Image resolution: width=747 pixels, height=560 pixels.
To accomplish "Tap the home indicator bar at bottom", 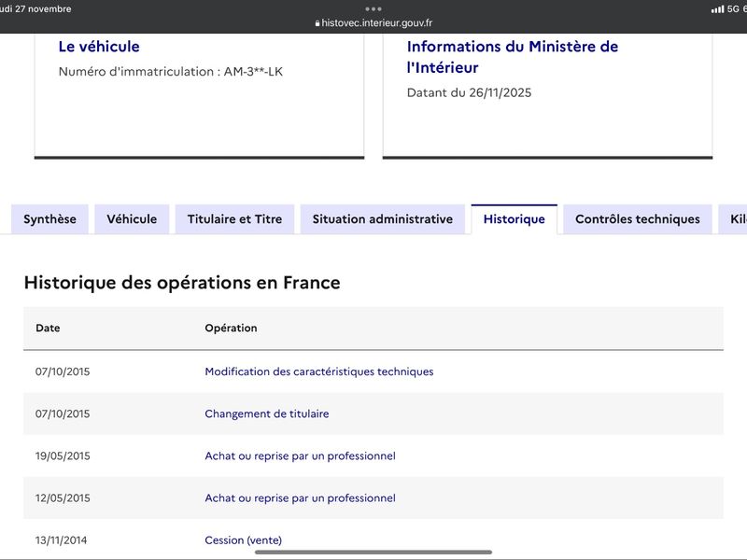I will (x=373, y=552).
